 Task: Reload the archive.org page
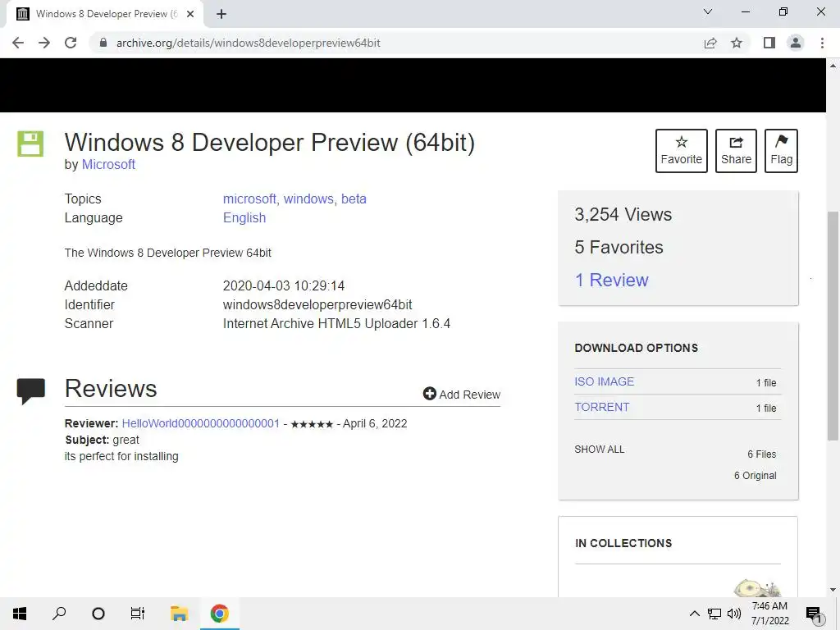[x=71, y=43]
